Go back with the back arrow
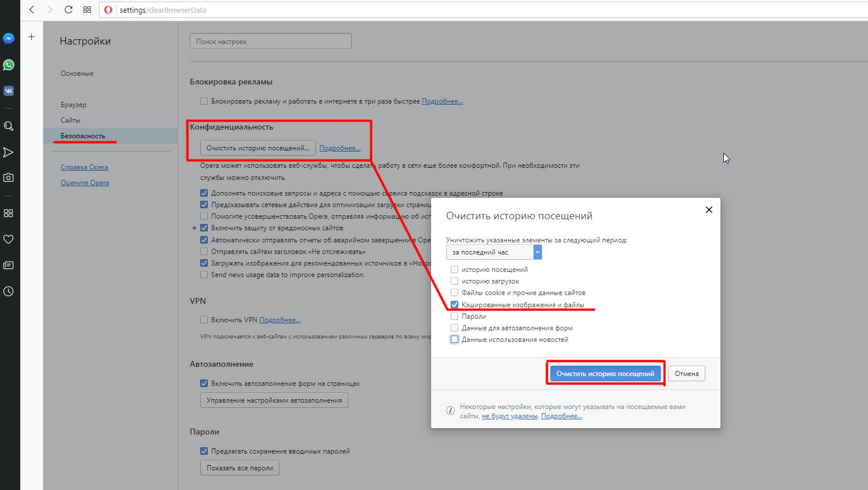 [32, 9]
